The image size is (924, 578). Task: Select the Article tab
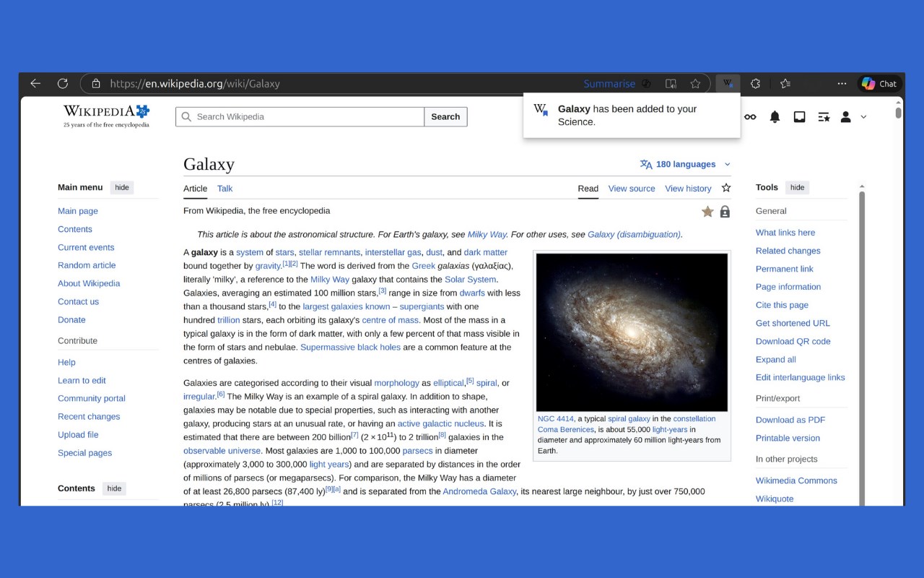pos(195,189)
